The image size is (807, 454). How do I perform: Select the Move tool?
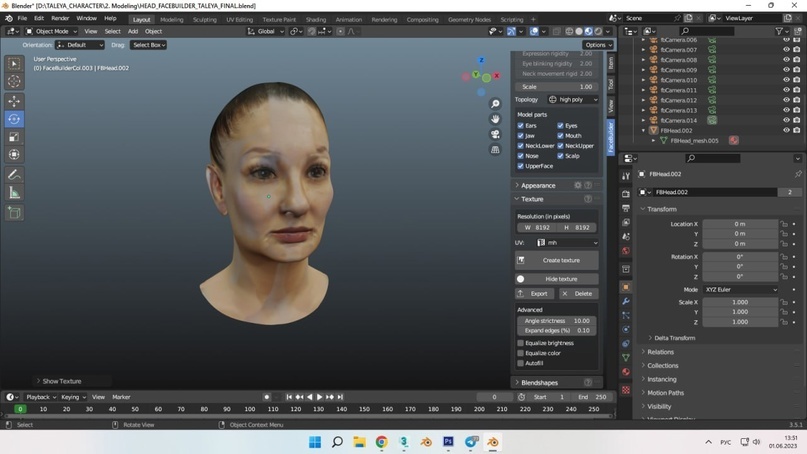tap(14, 101)
